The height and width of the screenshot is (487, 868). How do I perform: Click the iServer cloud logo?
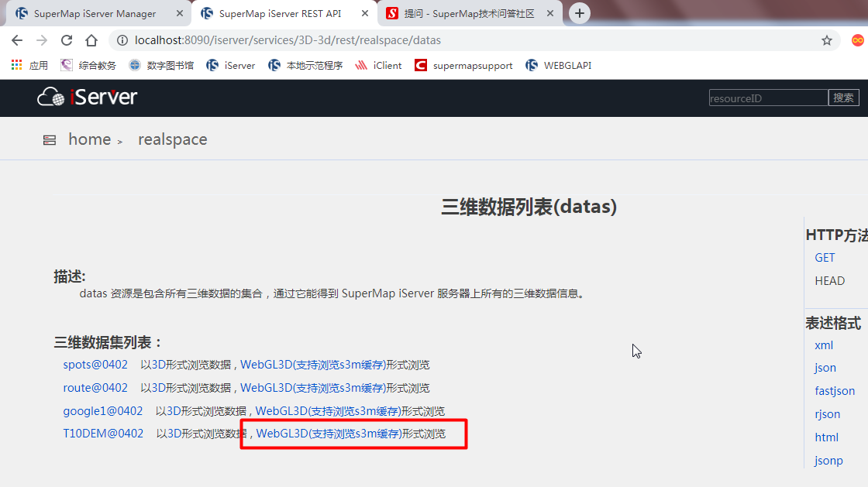pos(88,98)
